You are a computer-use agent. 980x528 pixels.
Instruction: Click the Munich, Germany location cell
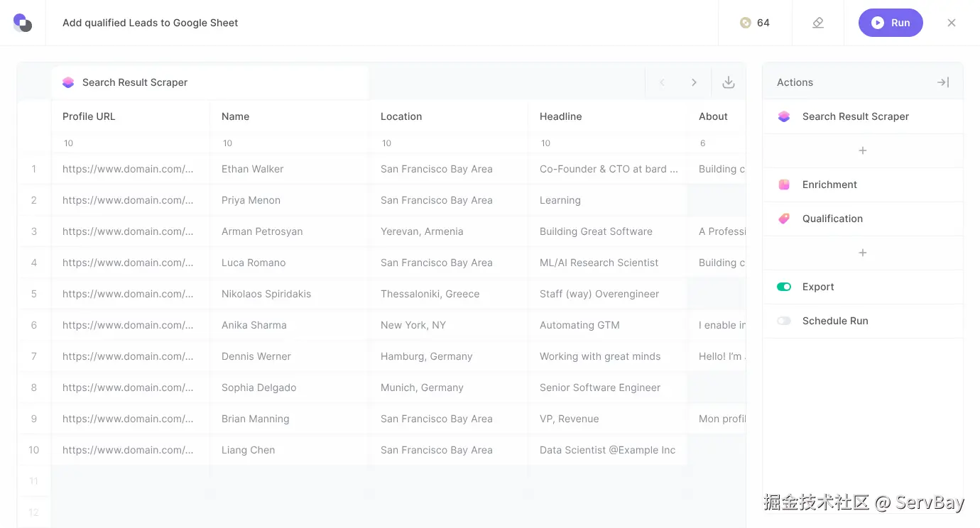point(449,387)
